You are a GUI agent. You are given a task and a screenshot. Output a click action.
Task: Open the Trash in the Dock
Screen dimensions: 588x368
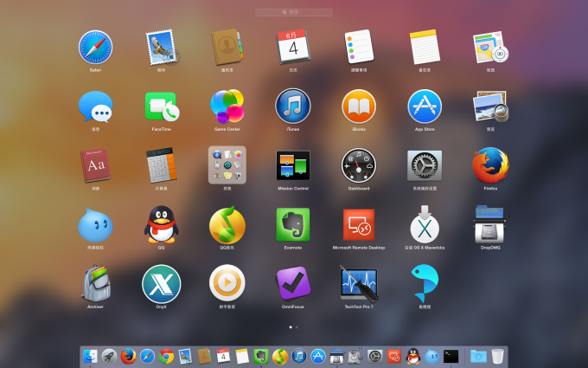[x=497, y=356]
